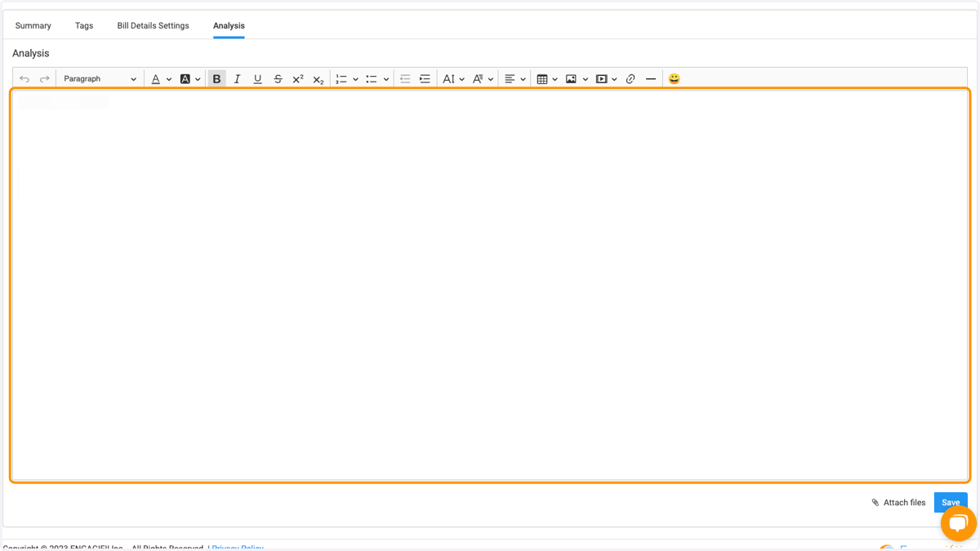980x551 pixels.
Task: Expand the font color dropdown arrow
Action: coord(169,79)
